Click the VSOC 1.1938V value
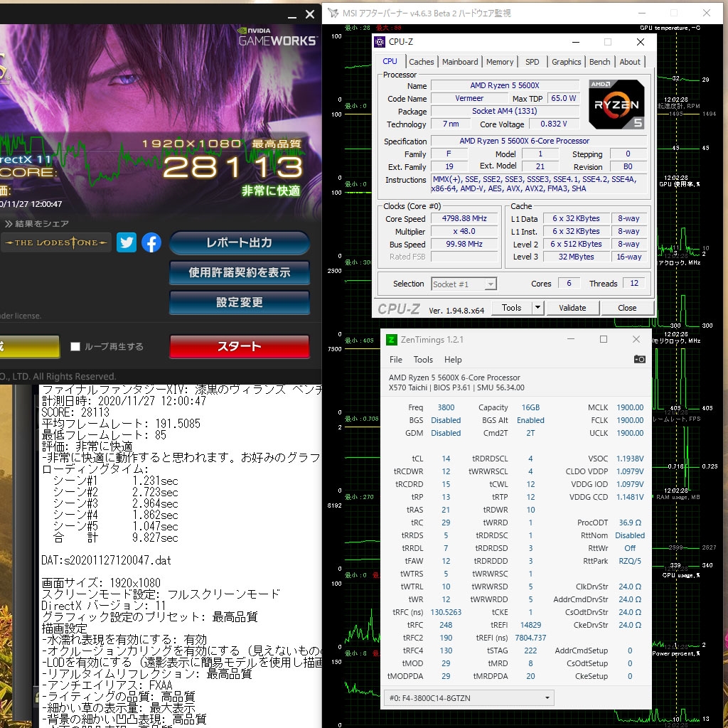Screen dimensions: 728x728 (630, 459)
